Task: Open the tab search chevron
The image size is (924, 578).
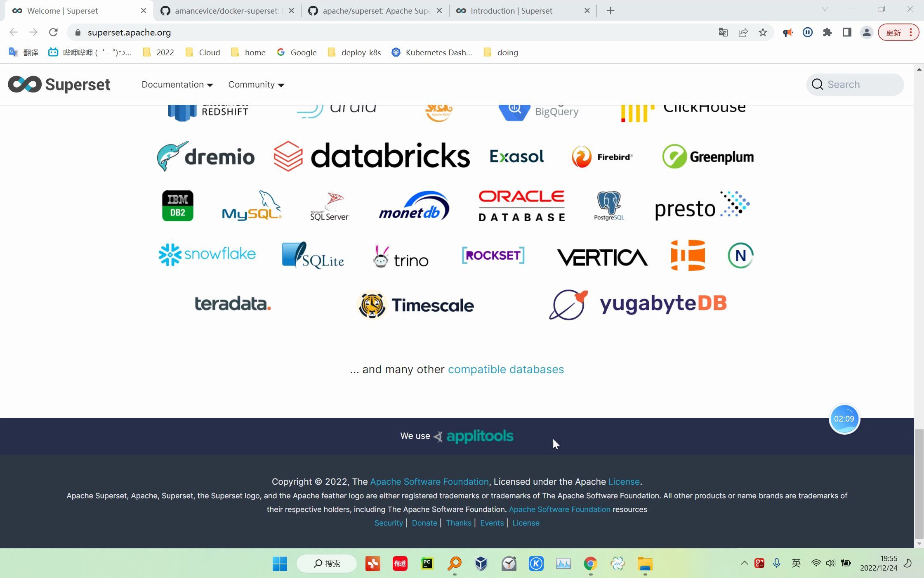Action: tap(825, 9)
